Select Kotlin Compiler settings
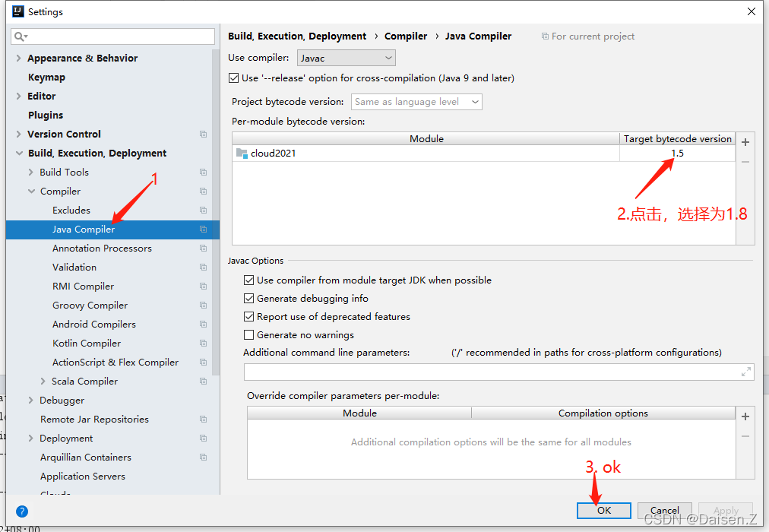Screen dimensions: 769x532 click(87, 344)
